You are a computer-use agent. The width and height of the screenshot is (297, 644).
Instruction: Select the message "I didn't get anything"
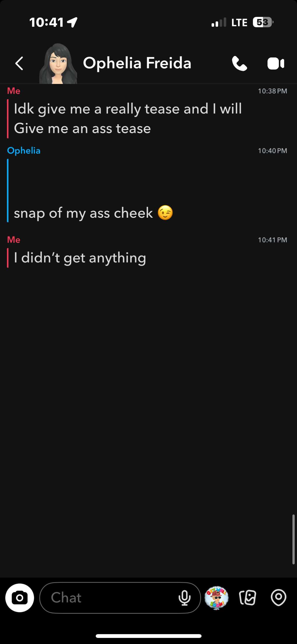80,258
